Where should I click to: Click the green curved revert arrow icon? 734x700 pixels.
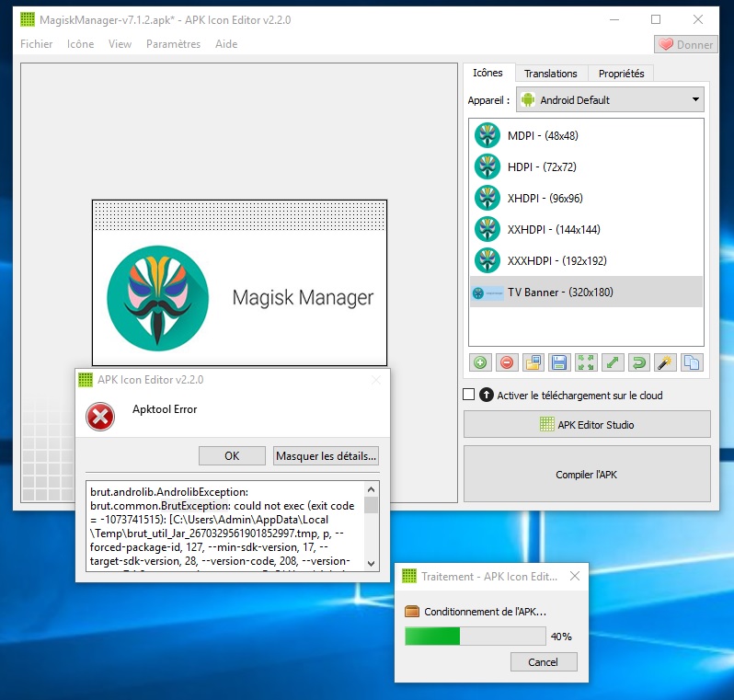639,362
